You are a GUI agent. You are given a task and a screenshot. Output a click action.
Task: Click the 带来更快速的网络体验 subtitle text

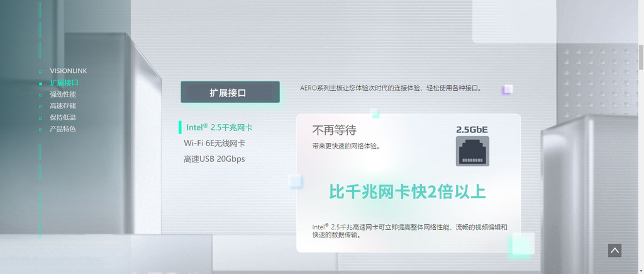click(347, 146)
